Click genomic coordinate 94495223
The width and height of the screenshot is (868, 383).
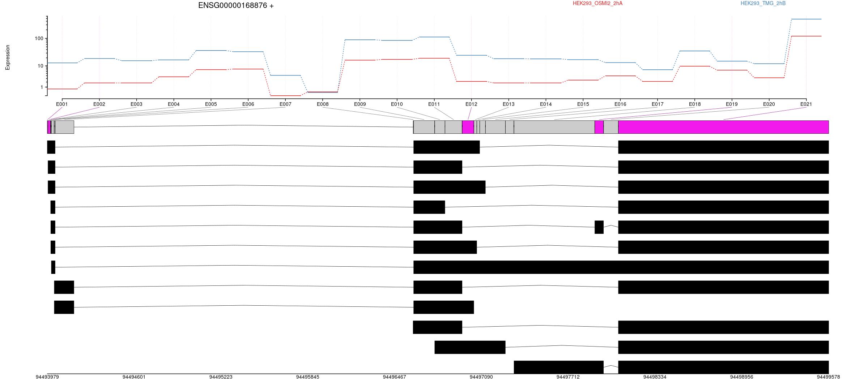coord(221,377)
